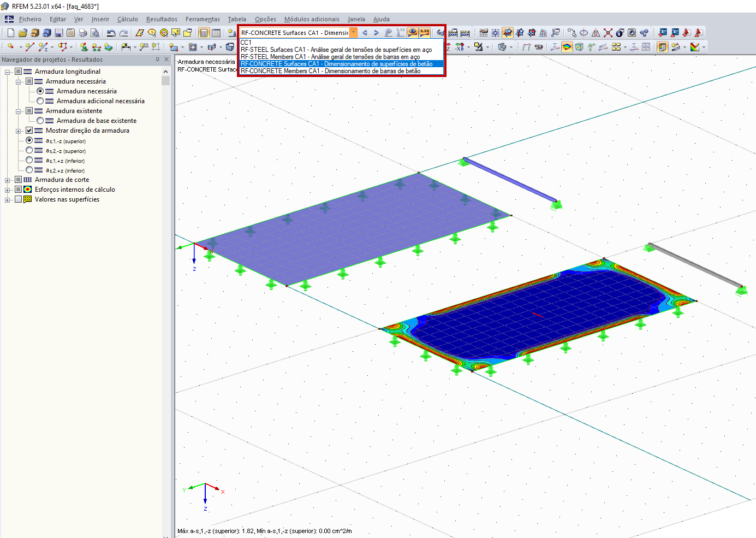This screenshot has height=538, width=756.
Task: Toggle the Esforços internos de cálculo checkbox
Action: point(18,190)
